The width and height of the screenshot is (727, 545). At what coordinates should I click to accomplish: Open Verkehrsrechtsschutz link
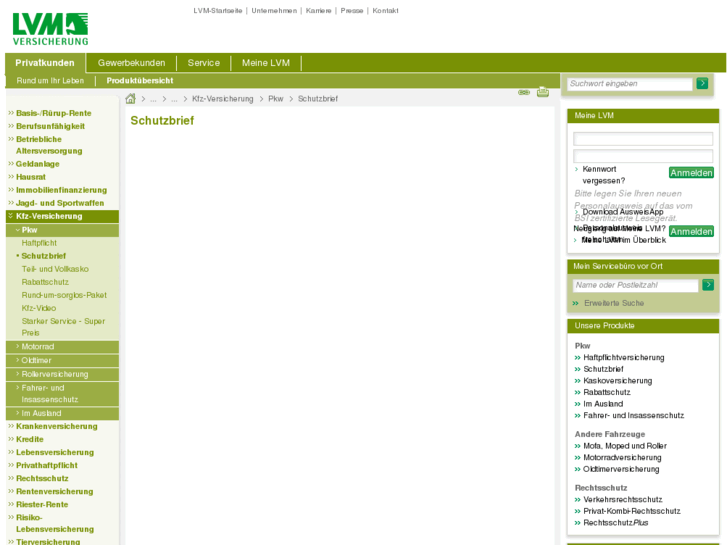(x=623, y=500)
